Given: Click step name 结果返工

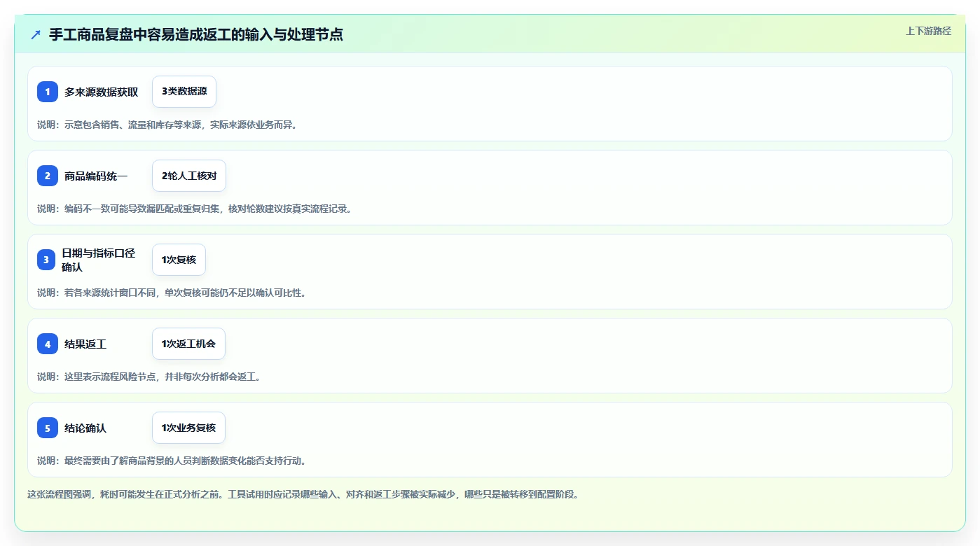Looking at the screenshot, I should tap(85, 344).
